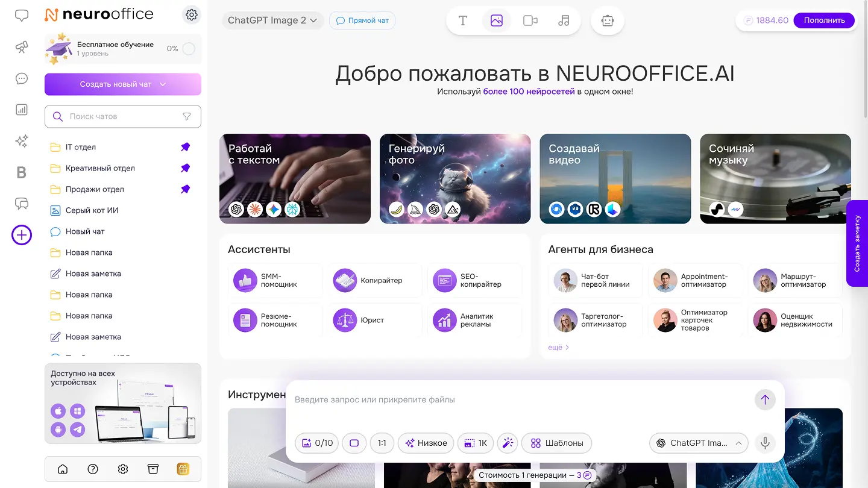The image size is (868, 488).
Task: Open the AI agents robot icon
Action: point(608,20)
